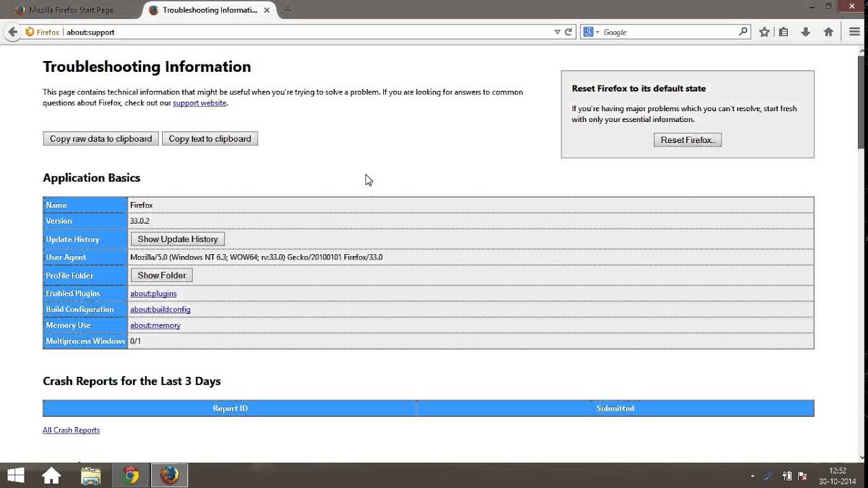Open the about:buildconfig link
868x488 pixels.
point(160,309)
